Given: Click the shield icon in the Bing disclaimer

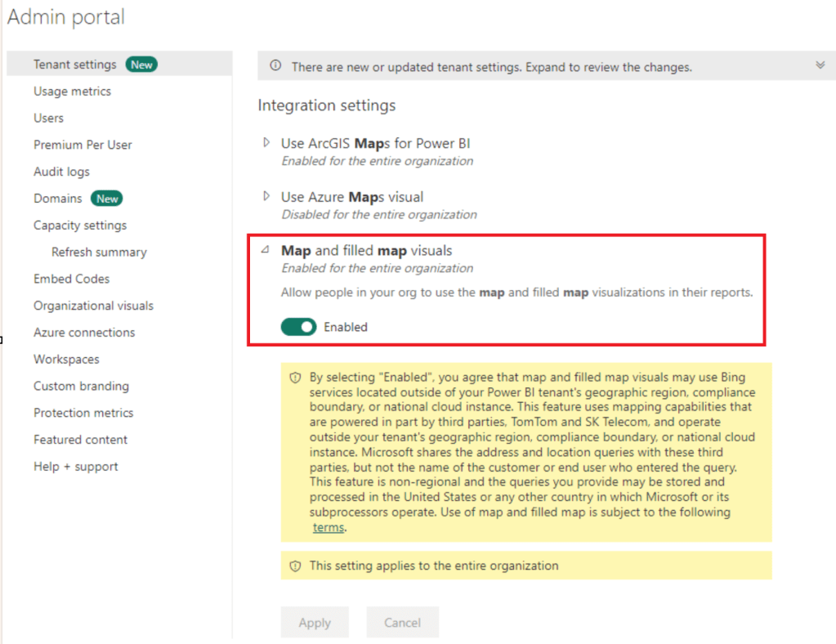Looking at the screenshot, I should [295, 378].
